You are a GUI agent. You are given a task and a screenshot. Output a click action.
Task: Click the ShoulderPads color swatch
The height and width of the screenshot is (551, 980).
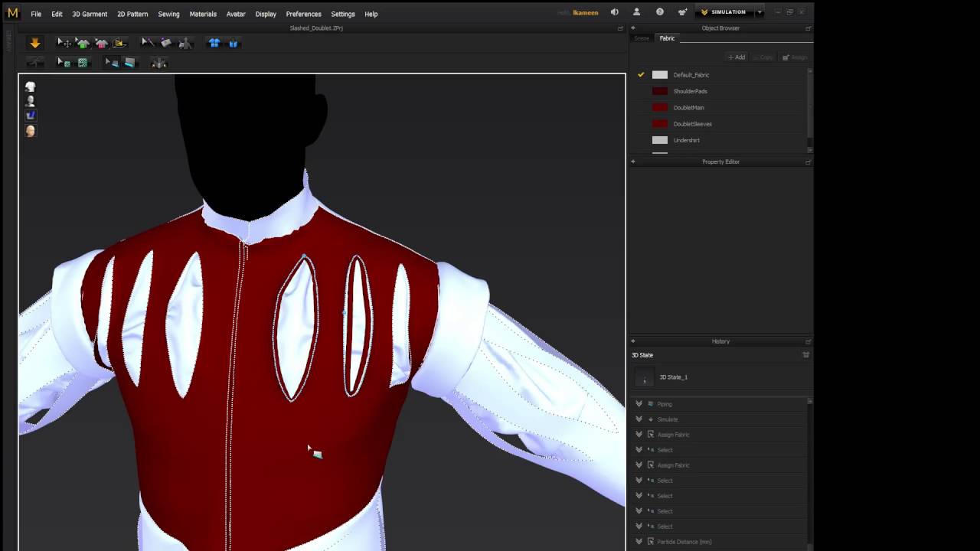coord(660,91)
